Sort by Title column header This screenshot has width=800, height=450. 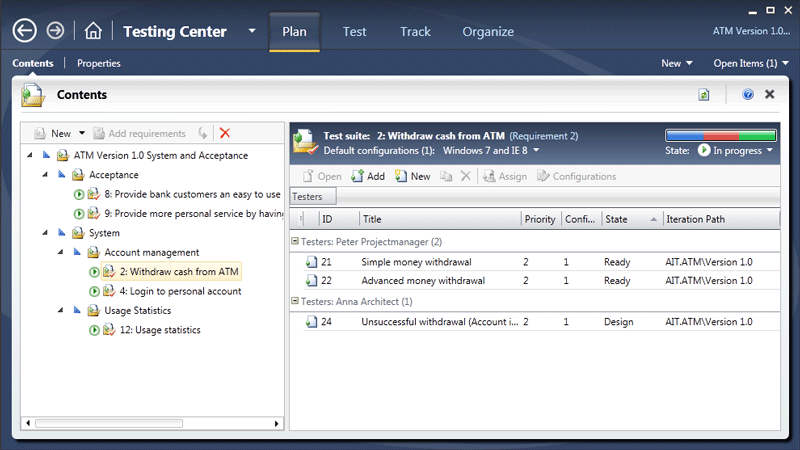coord(440,219)
